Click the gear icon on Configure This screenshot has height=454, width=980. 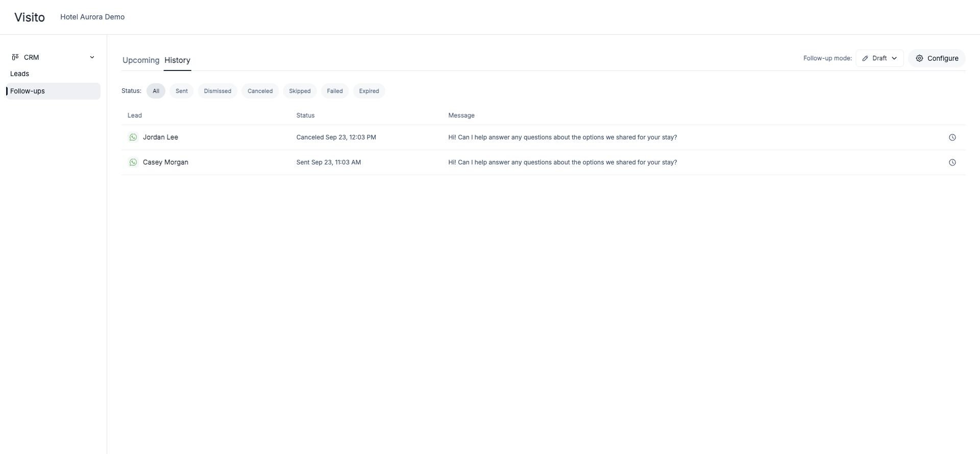pyautogui.click(x=919, y=58)
